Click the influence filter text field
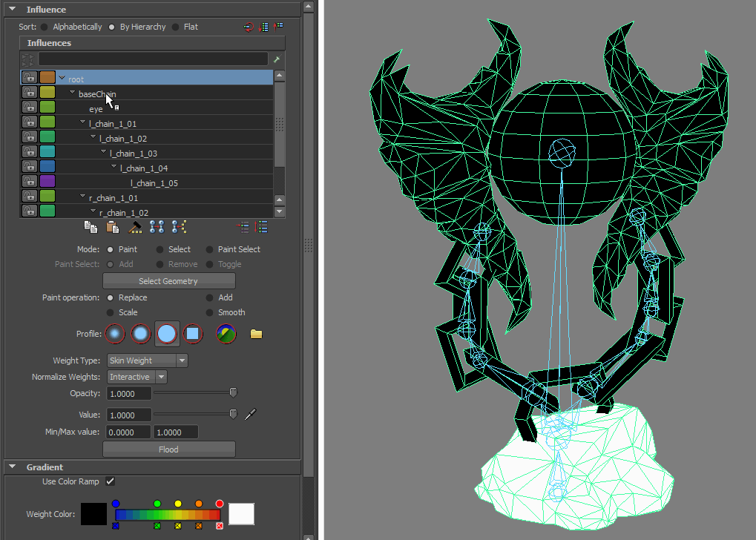The width and height of the screenshot is (756, 540). (153, 59)
